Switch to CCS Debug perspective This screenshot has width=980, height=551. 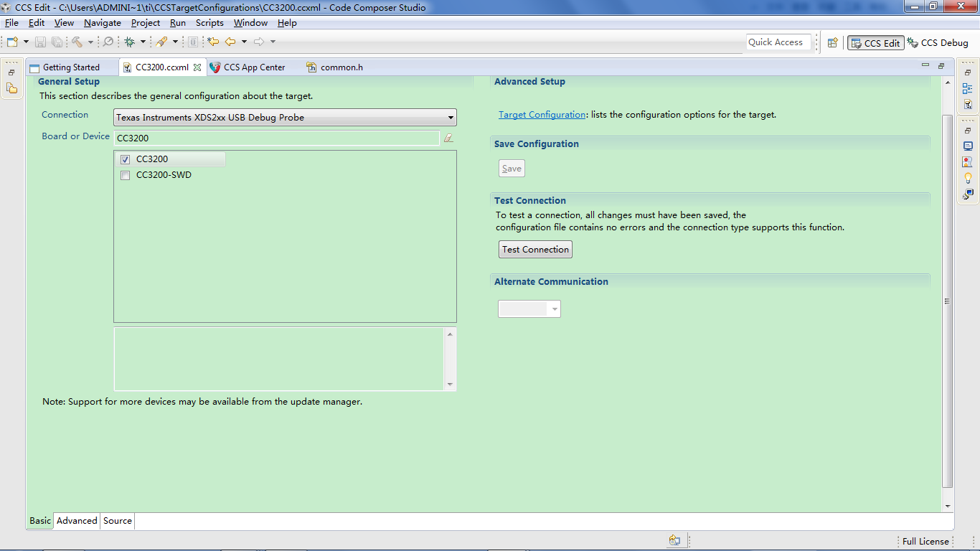938,43
